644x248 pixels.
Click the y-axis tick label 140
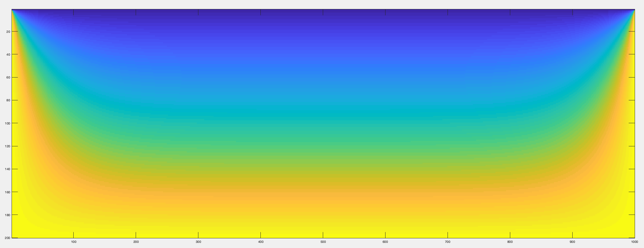click(7, 169)
